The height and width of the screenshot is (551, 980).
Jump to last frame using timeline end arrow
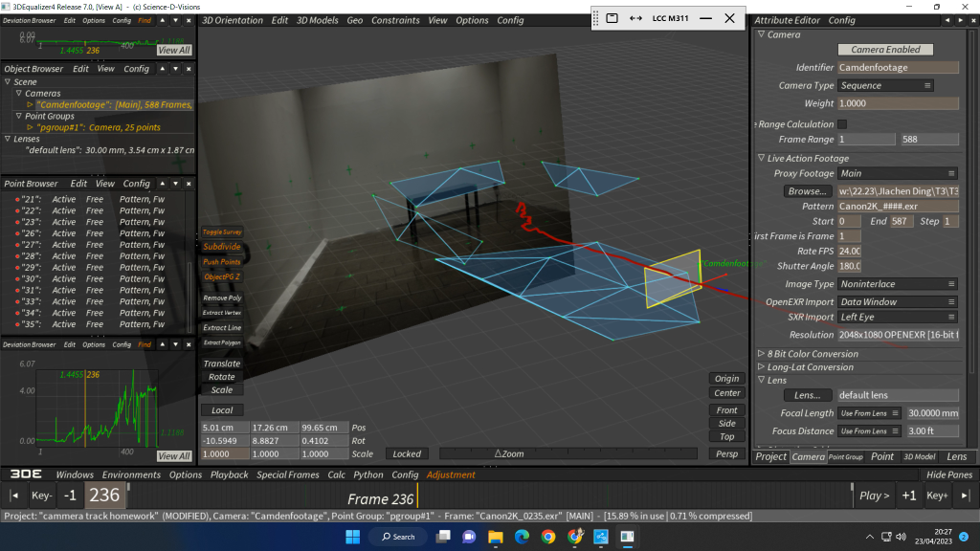pyautogui.click(x=964, y=496)
